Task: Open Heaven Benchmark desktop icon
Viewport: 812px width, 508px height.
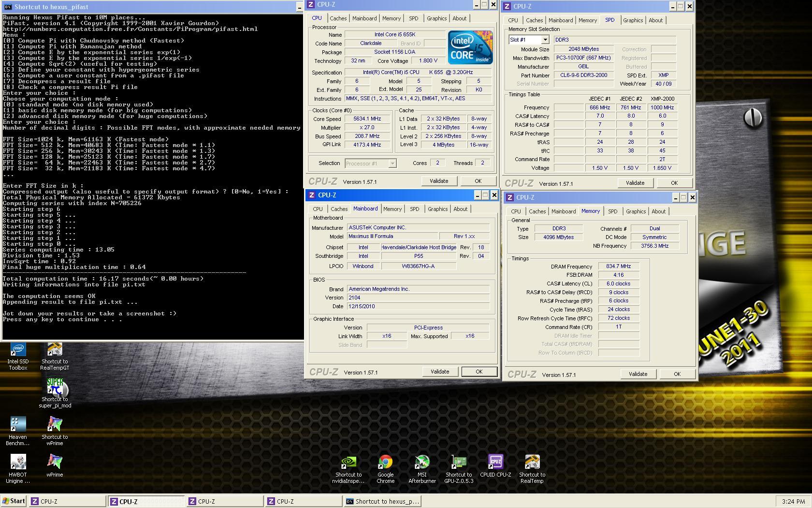Action: (18, 432)
